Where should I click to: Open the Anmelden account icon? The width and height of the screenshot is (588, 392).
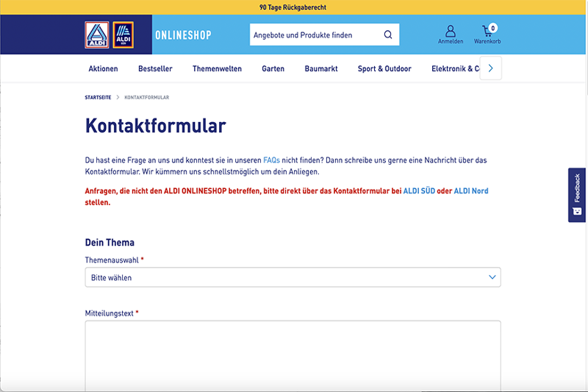(451, 35)
